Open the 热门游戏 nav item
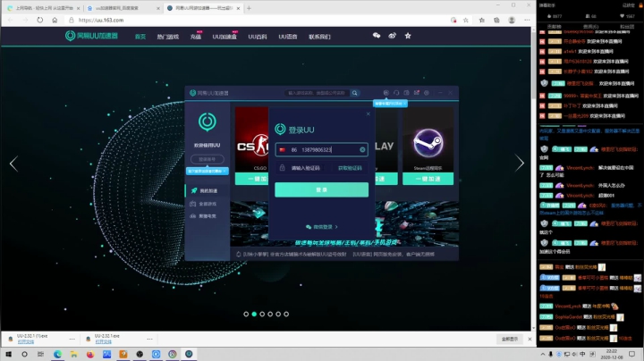Screen dimensions: 644x361 [167, 37]
